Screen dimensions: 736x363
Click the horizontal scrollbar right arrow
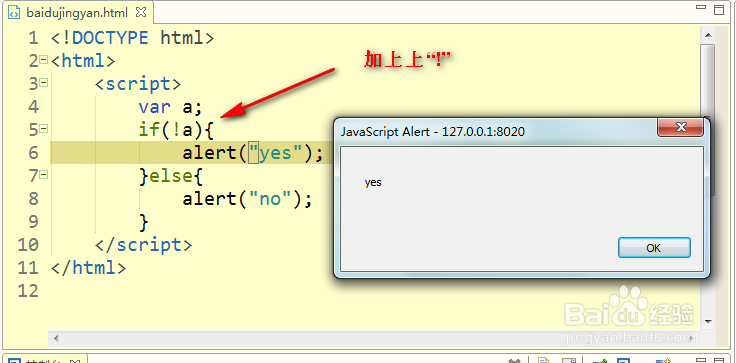(691, 338)
